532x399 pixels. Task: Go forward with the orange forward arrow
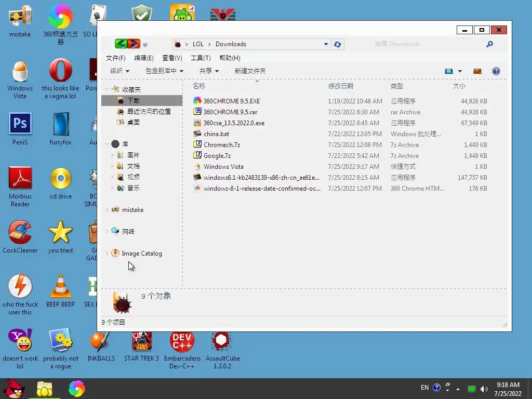point(134,44)
